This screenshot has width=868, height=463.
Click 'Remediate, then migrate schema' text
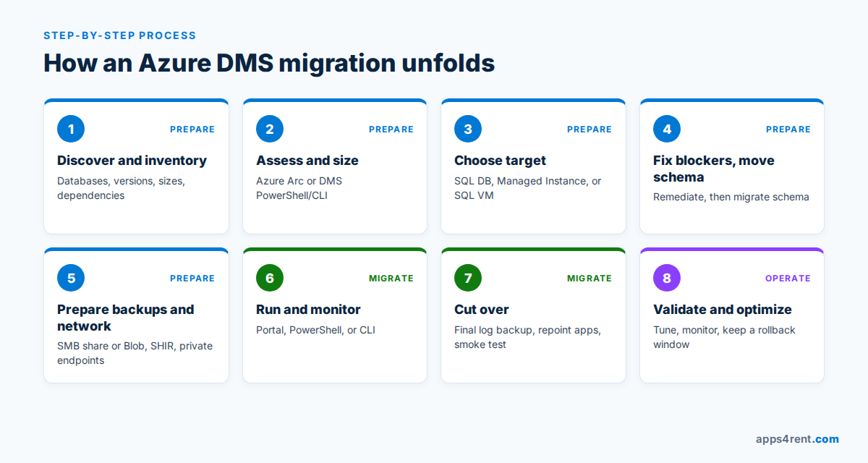pos(731,197)
